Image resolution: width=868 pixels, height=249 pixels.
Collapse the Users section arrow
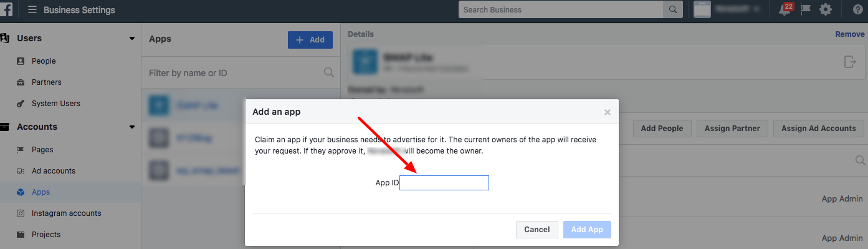(x=131, y=39)
